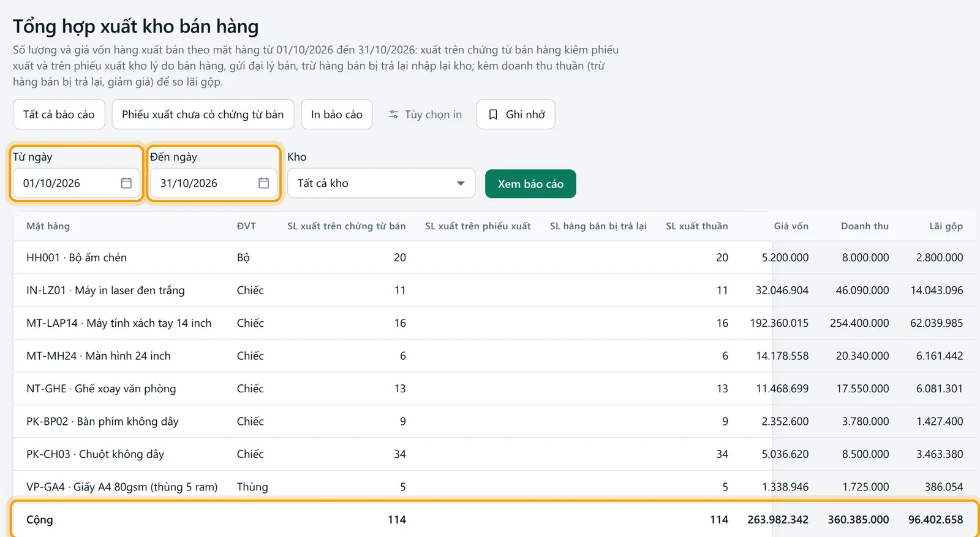Select the Cộng totals row
Image resolution: width=980 pixels, height=537 pixels.
click(x=494, y=520)
